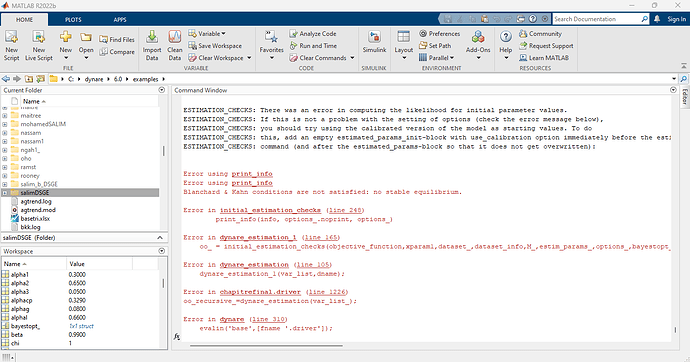Click the notifications bell icon

tap(657, 19)
